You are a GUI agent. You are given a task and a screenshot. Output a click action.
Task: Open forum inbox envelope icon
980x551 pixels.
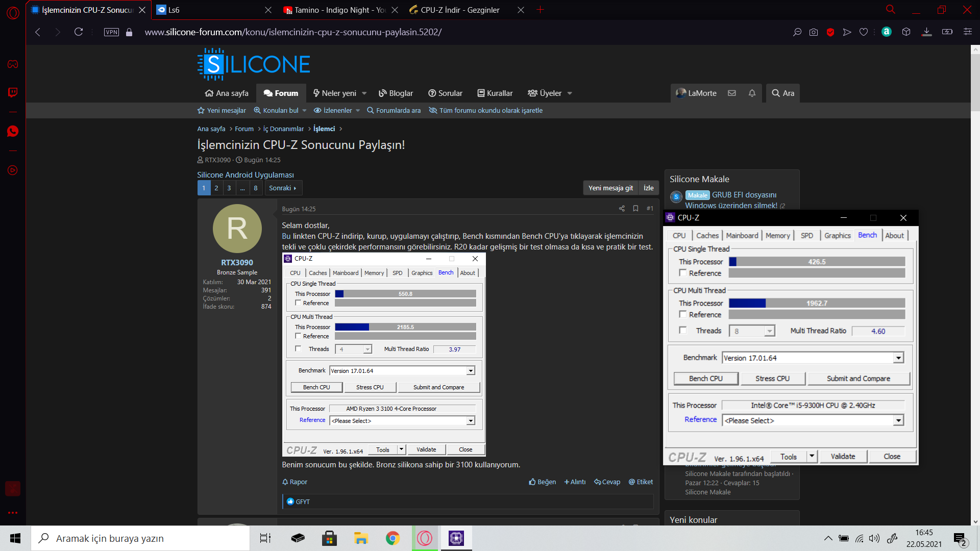pos(732,93)
